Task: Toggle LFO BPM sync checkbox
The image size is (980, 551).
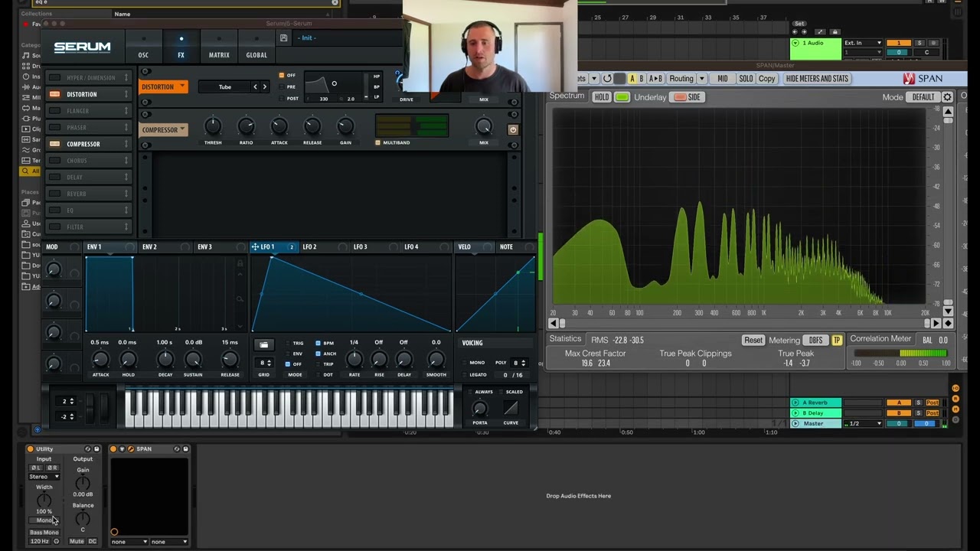Action: pos(318,343)
